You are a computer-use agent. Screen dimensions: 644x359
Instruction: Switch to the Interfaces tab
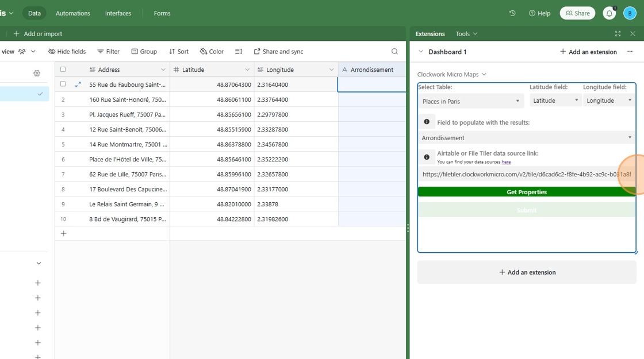[x=118, y=13]
